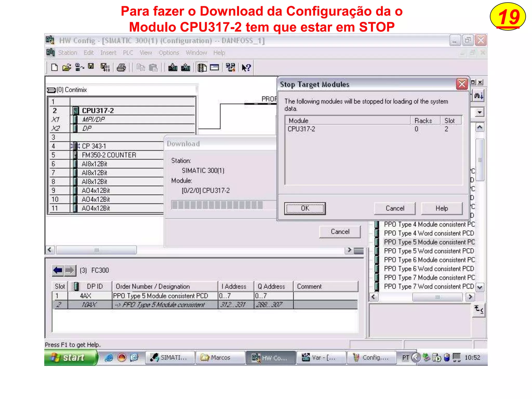
Task: Click the Open ONLINE station toolbar icon
Action: 79,68
